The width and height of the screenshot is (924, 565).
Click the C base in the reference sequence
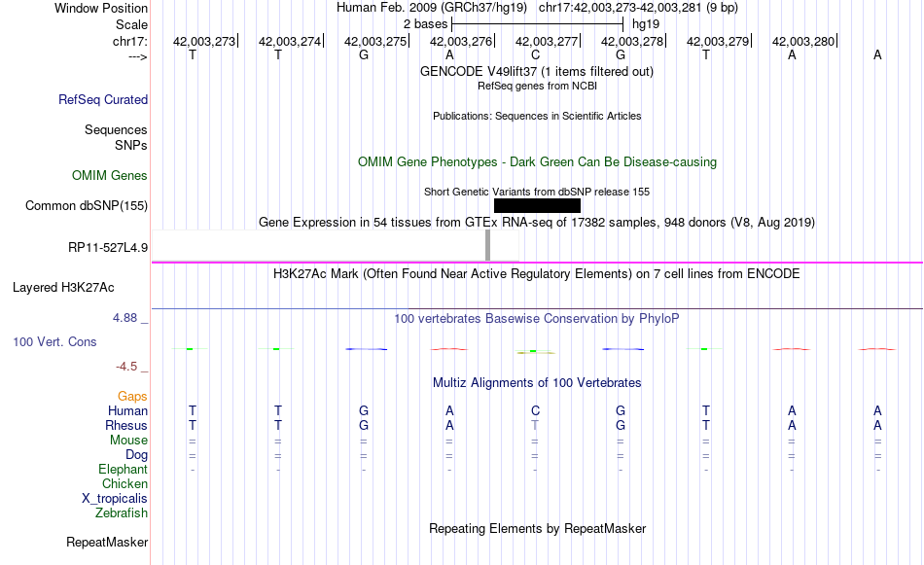pyautogui.click(x=535, y=54)
